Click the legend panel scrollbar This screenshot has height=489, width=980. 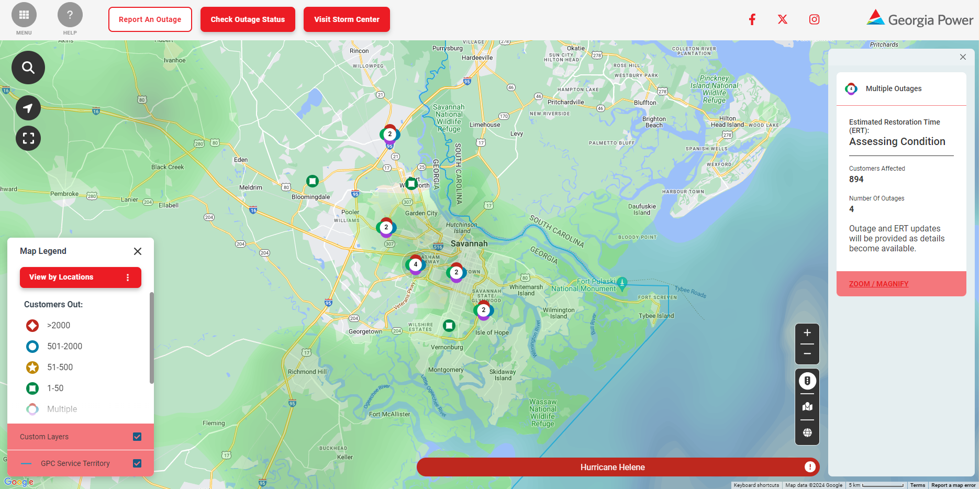tap(152, 338)
